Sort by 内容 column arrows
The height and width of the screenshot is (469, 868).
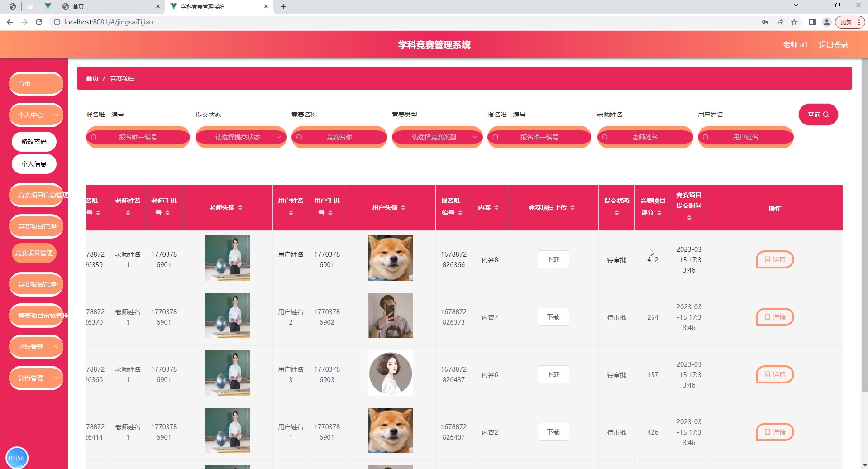pyautogui.click(x=496, y=207)
